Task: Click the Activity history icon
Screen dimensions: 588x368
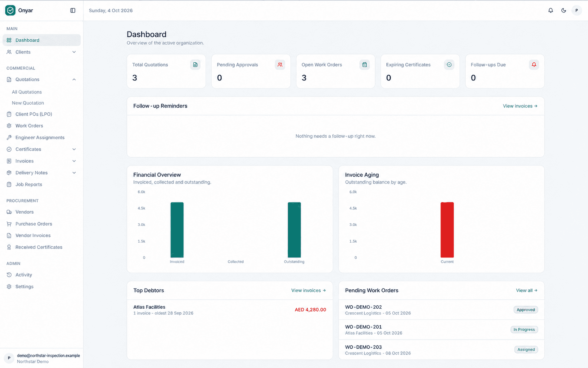Action: [9, 275]
